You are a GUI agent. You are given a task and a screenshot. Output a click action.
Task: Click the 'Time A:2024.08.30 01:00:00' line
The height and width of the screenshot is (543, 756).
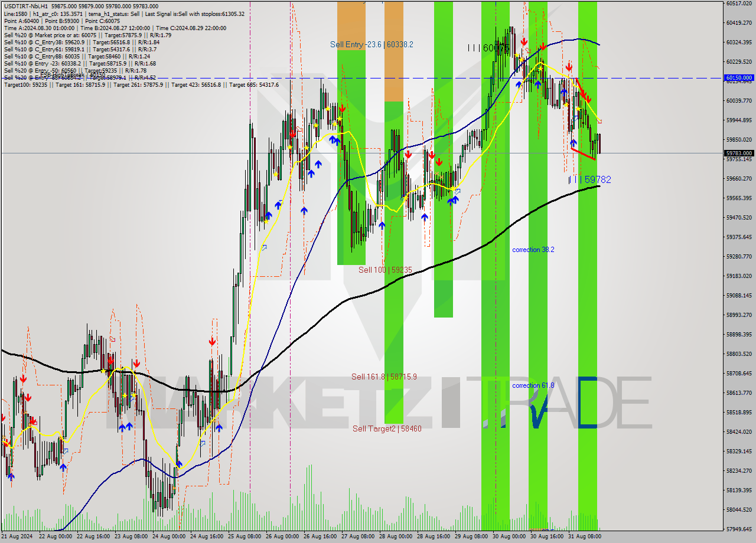115,28
